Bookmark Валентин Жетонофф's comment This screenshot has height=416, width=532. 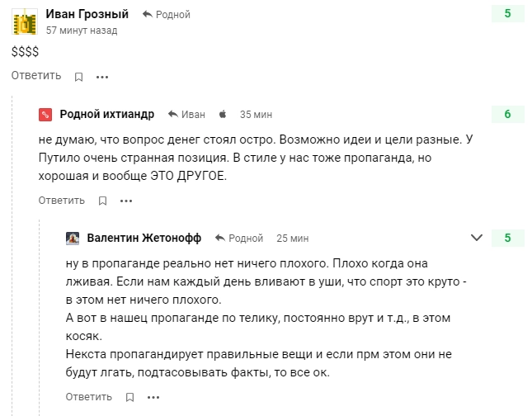130,397
